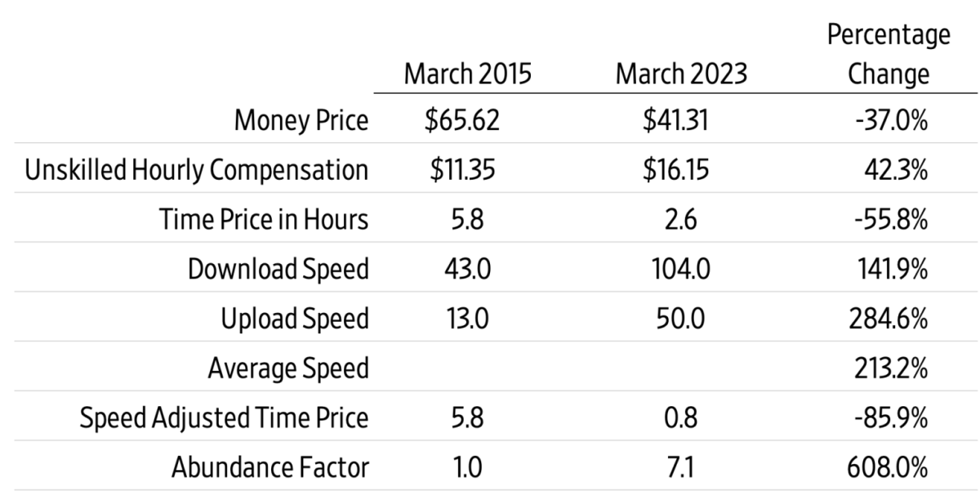980x496 pixels.
Task: Click the Speed Adjusted Time Price label
Action: click(x=225, y=418)
